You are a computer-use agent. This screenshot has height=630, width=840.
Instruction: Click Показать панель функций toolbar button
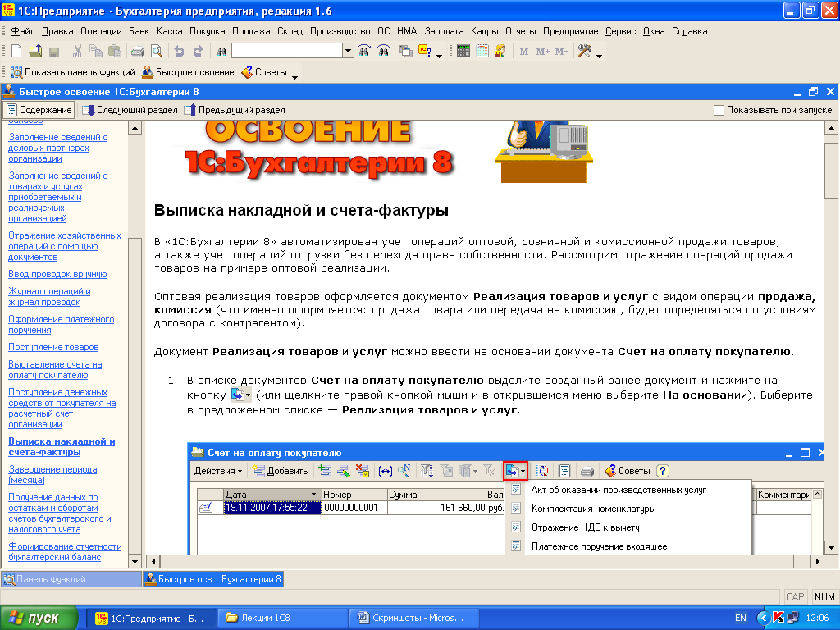73,72
